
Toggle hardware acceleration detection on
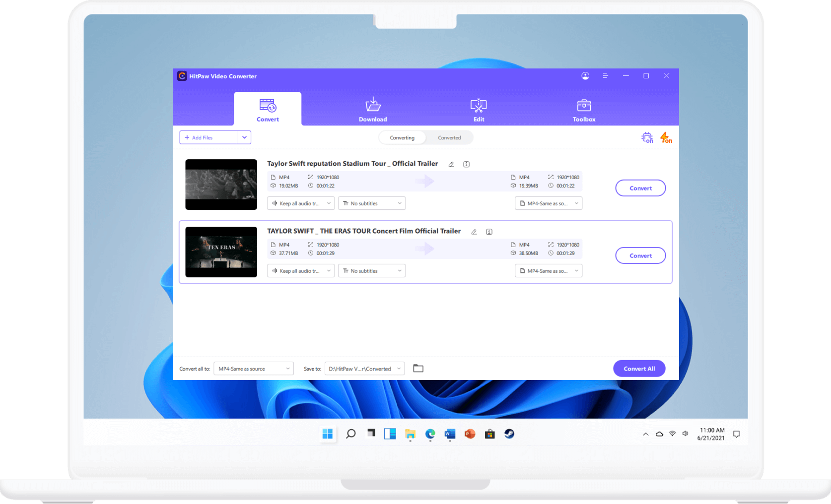(646, 137)
